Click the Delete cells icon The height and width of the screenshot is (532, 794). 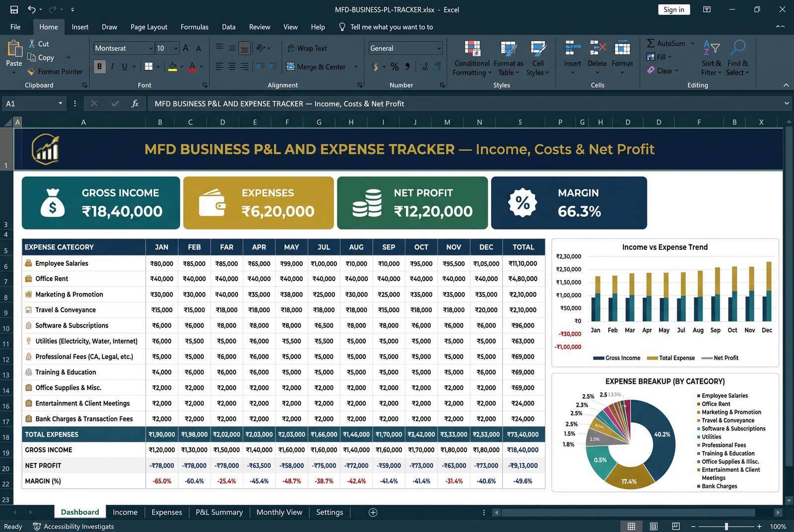point(597,49)
